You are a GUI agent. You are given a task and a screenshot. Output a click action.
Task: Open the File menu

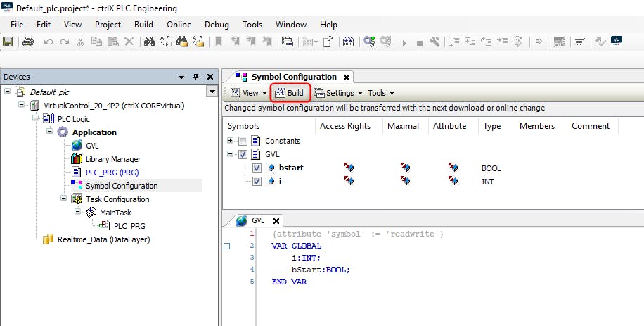tap(17, 24)
